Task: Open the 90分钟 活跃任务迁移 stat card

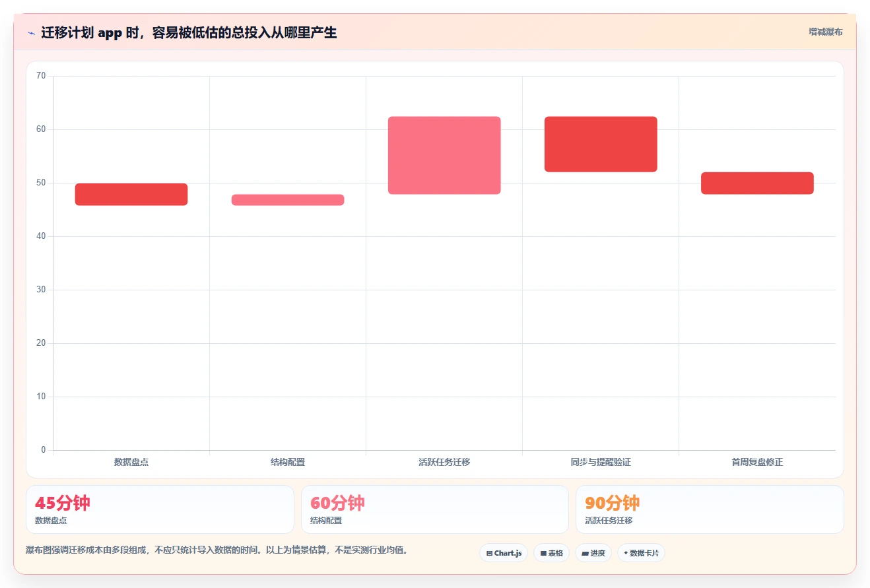Action: pos(710,509)
